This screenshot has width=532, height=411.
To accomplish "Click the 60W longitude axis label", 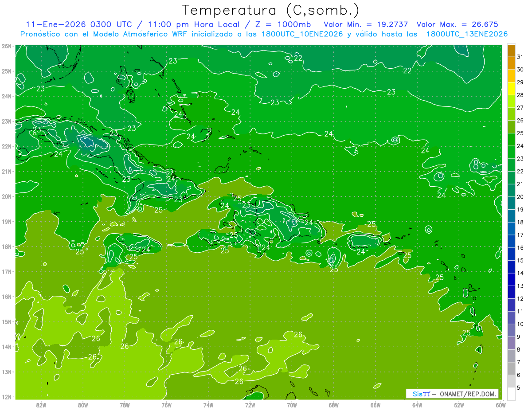I will coord(501,404).
